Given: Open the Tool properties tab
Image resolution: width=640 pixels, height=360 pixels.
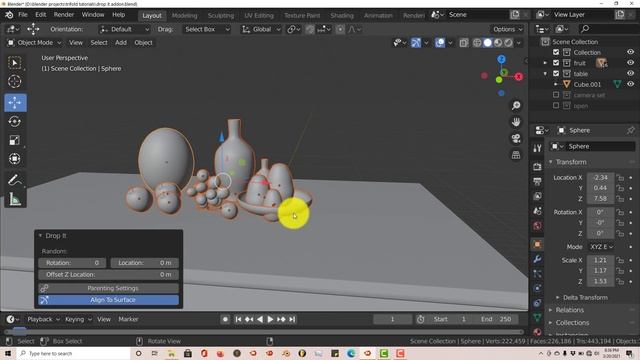Looking at the screenshot, I should click(x=537, y=148).
